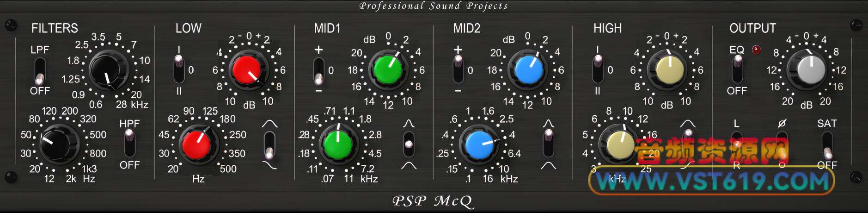This screenshot has width=868, height=213.
Task: Click the LOW band bell curve icon
Action: coord(269,124)
